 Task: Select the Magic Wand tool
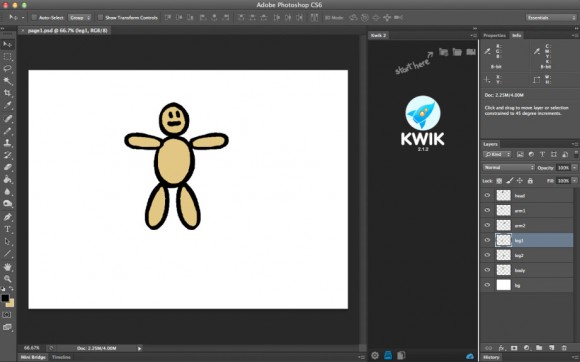(x=7, y=81)
